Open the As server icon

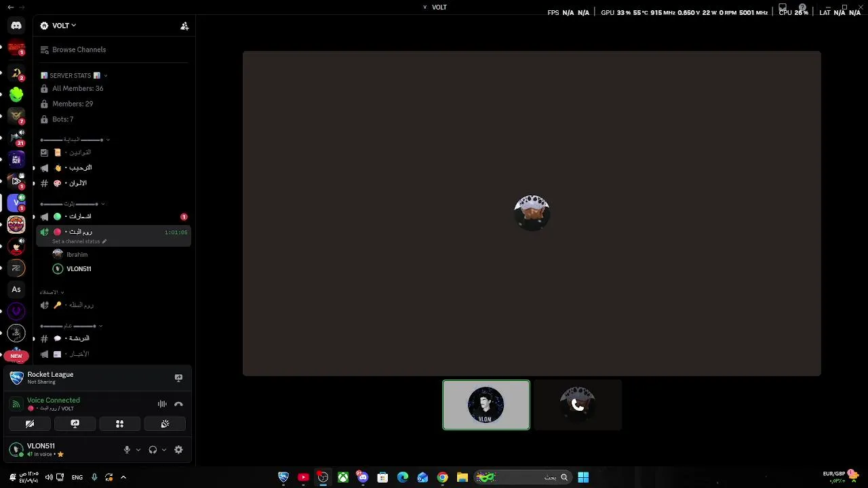[16, 289]
